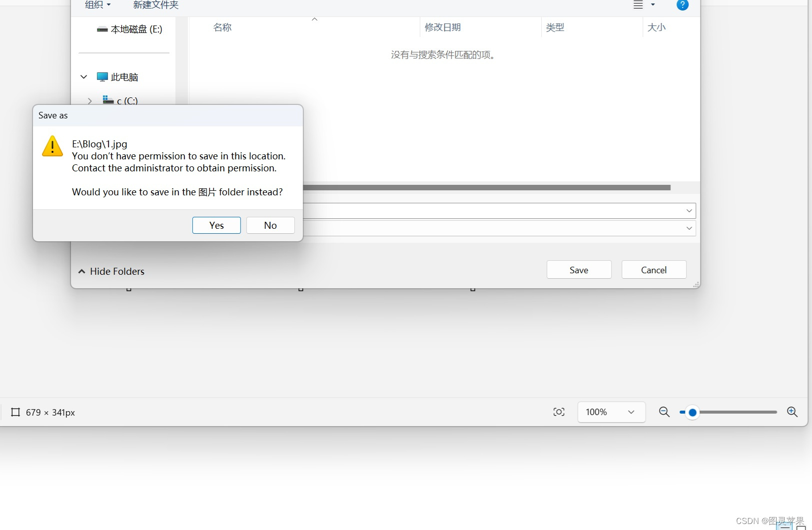Click the warning triangle icon in the dialog

click(x=52, y=146)
